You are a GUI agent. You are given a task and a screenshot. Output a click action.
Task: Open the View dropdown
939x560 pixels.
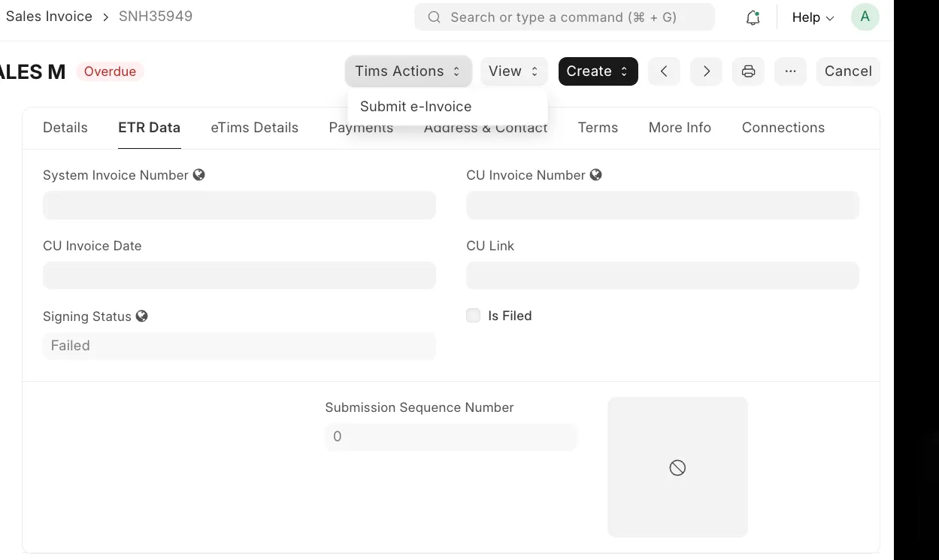pos(513,71)
